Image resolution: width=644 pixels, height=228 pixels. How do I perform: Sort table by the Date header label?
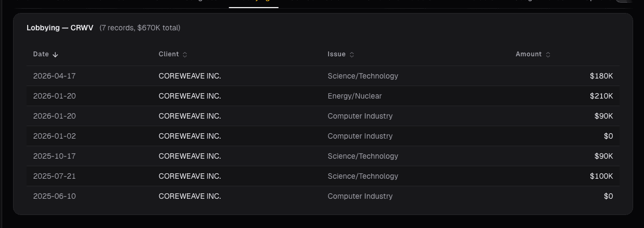tap(41, 54)
